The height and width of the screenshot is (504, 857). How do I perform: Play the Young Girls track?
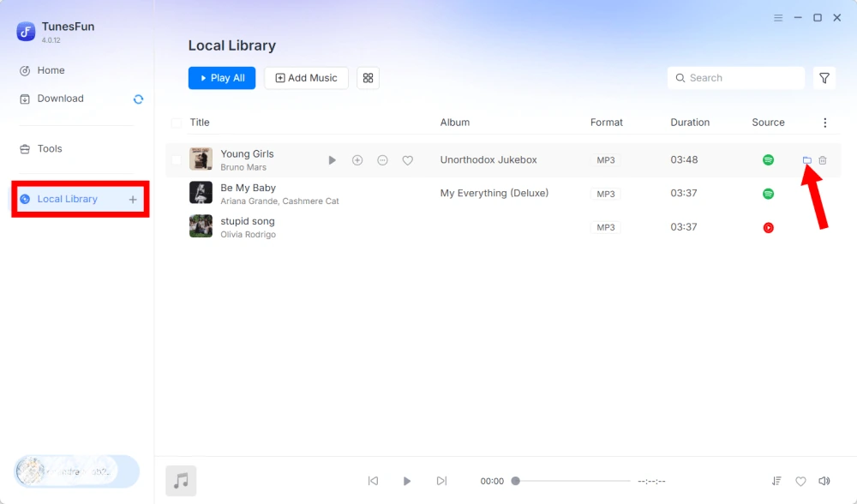click(x=332, y=160)
